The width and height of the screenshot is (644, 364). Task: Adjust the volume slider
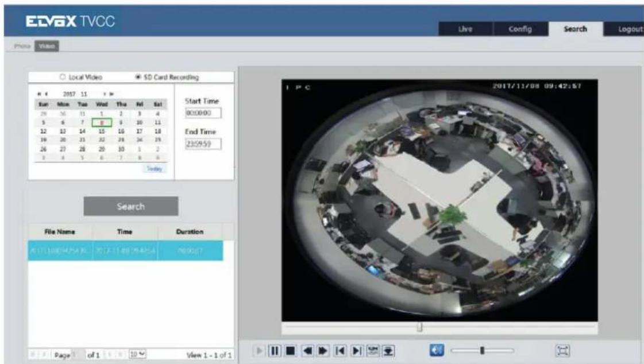tap(482, 350)
